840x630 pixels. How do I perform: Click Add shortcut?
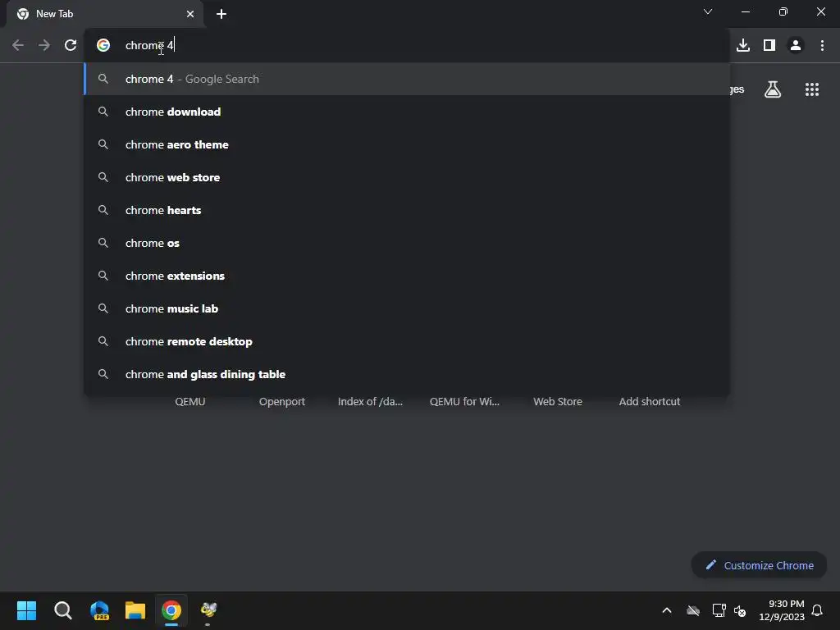(x=650, y=402)
